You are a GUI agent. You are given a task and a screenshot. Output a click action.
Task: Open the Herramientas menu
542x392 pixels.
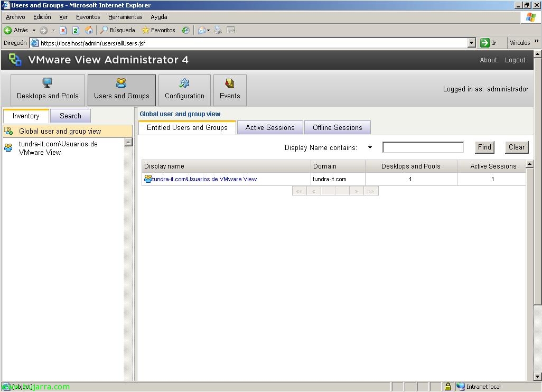tap(125, 17)
